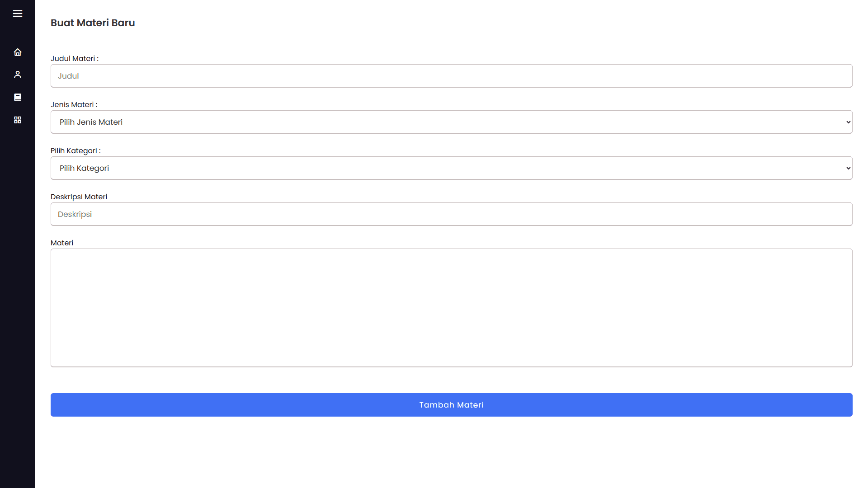Image resolution: width=868 pixels, height=488 pixels.
Task: Click the "Judul Materi :" label
Action: point(75,59)
